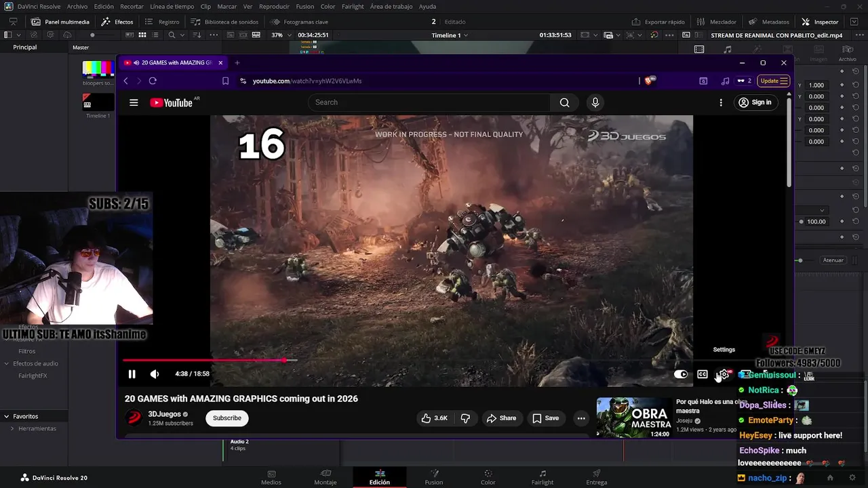This screenshot has width=868, height=488.
Task: Click the browser address bar URL
Action: 307,81
